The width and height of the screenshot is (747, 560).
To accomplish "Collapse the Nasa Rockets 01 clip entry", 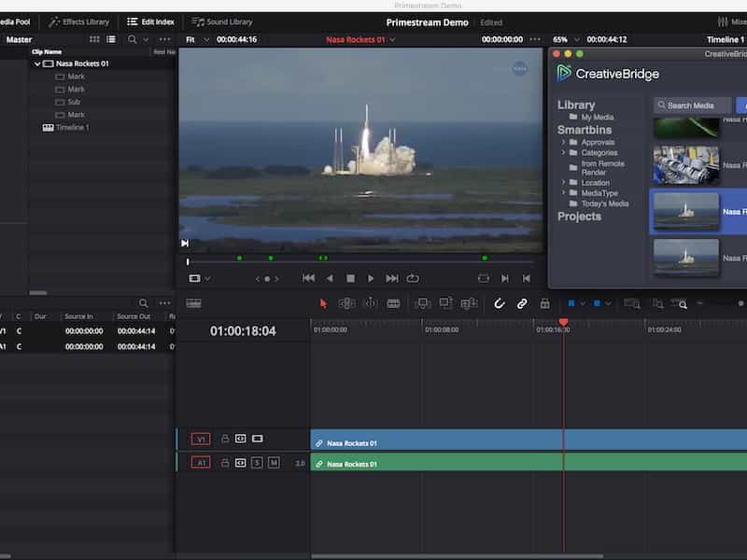I will (37, 63).
